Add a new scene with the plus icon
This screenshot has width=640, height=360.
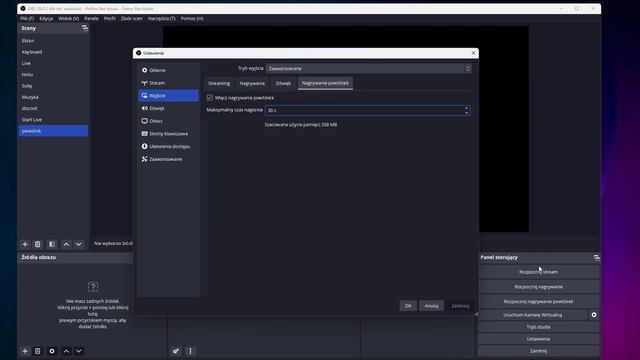(25, 244)
